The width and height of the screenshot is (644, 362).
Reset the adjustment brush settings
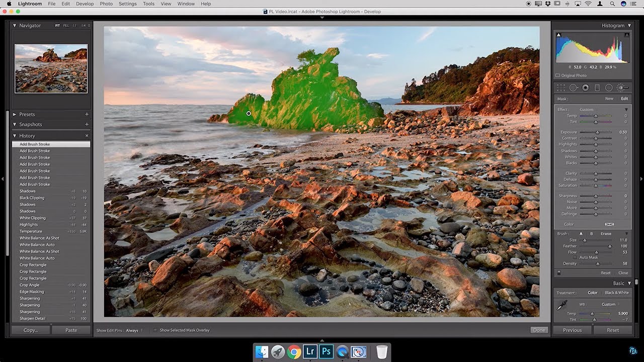(606, 273)
